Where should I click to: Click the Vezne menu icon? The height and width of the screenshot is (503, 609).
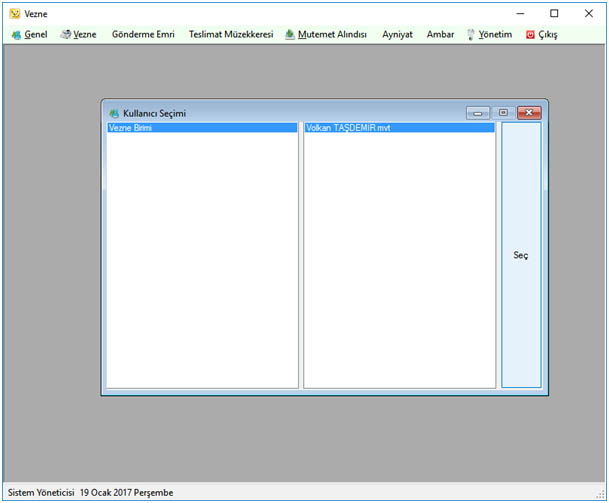66,35
